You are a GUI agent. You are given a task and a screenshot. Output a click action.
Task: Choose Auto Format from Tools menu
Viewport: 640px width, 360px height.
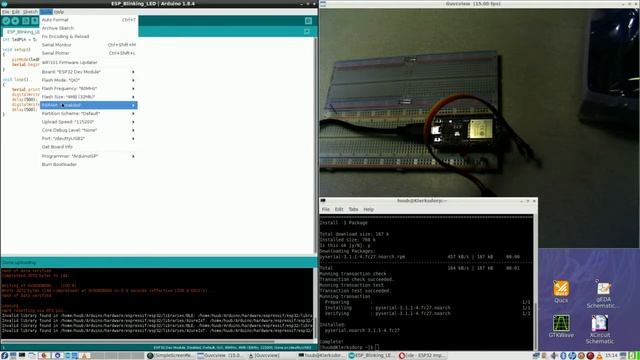[x=89, y=20]
